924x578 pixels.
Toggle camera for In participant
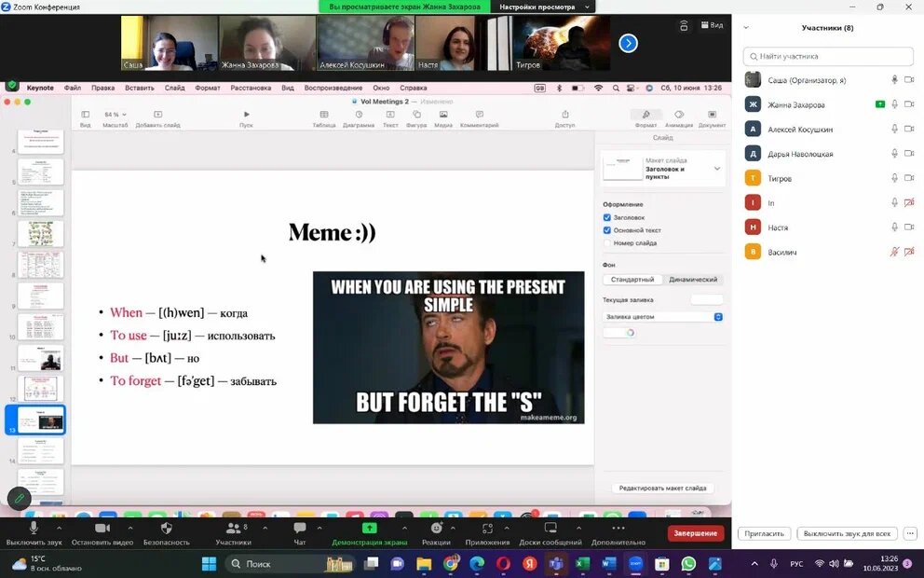[x=909, y=203]
